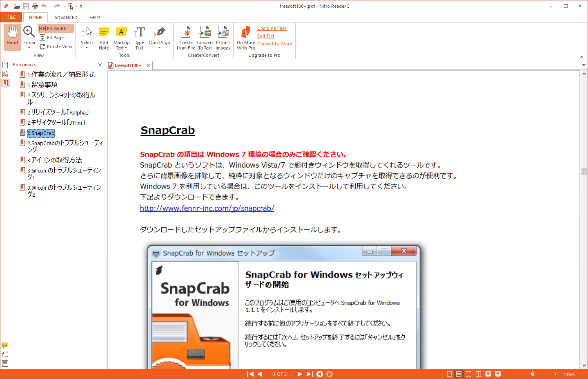The height and width of the screenshot is (379, 588).
Task: Click the zoom in plus button
Action: point(555,374)
